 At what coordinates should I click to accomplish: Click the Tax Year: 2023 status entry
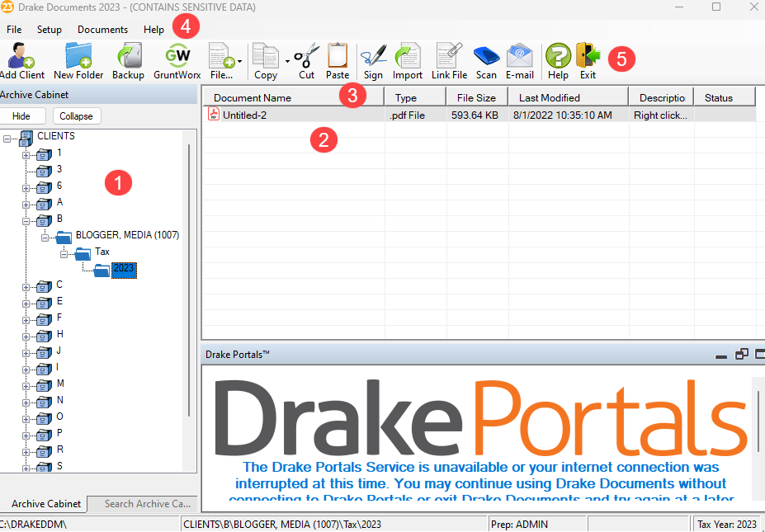tap(727, 525)
